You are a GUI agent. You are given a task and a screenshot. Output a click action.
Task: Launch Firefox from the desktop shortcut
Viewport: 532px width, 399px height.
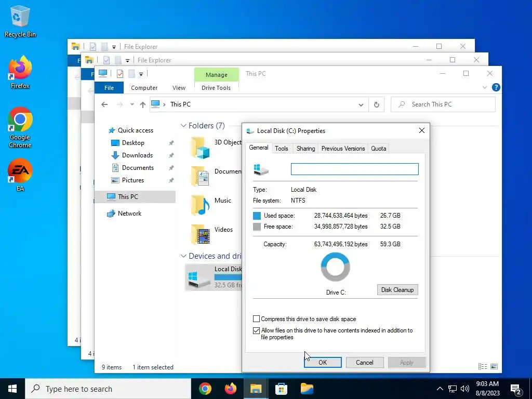(20, 72)
